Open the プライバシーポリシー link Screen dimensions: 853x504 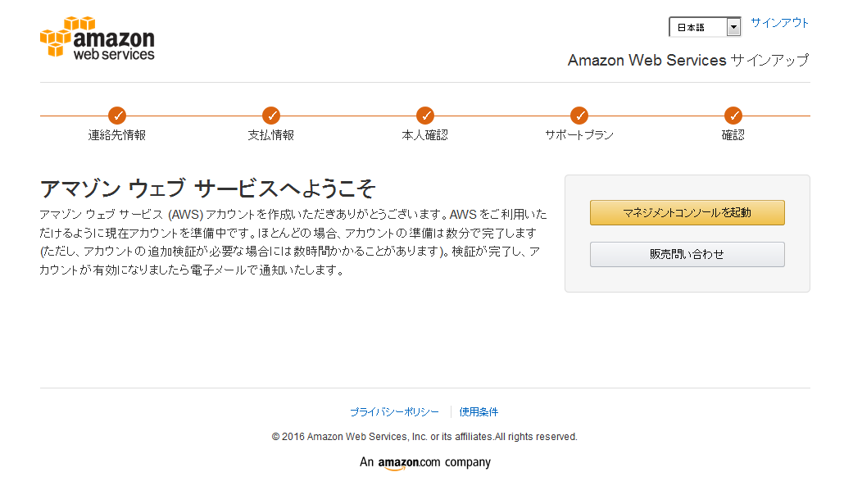(394, 412)
